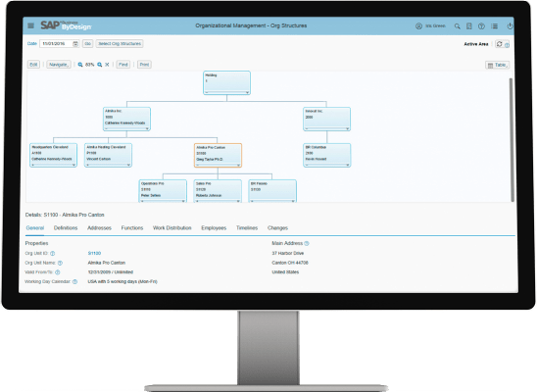537x392 pixels.
Task: Select the Holding org node
Action: [x=226, y=83]
